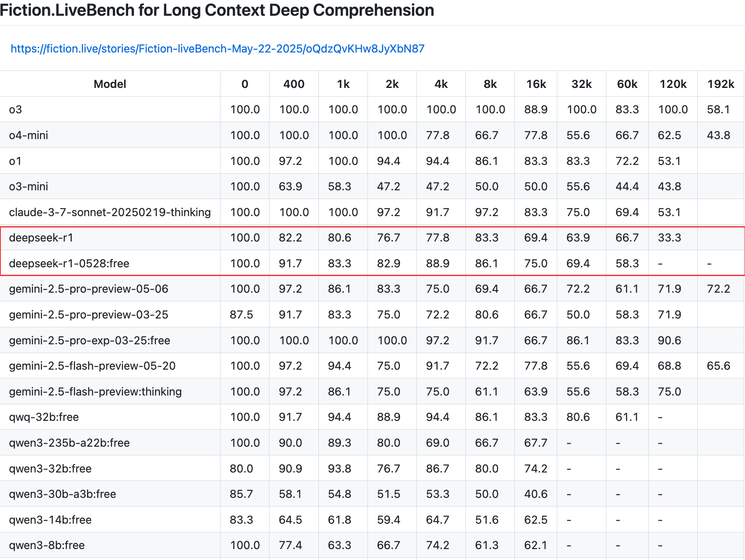
Task: Open the fiction.live Fiction-liveBench story link
Action: 217,49
